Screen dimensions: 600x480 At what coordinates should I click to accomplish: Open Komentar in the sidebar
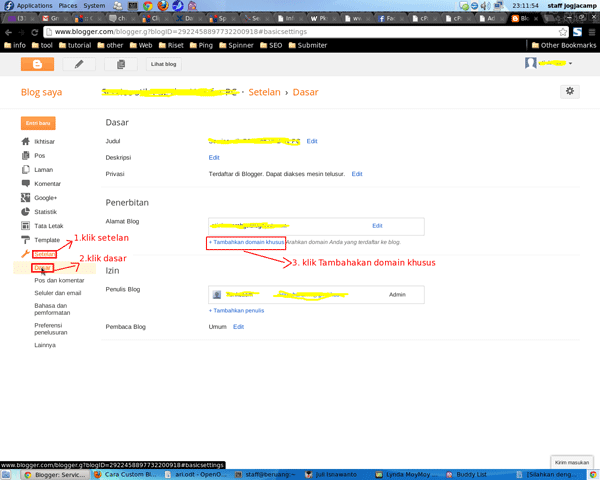point(46,184)
